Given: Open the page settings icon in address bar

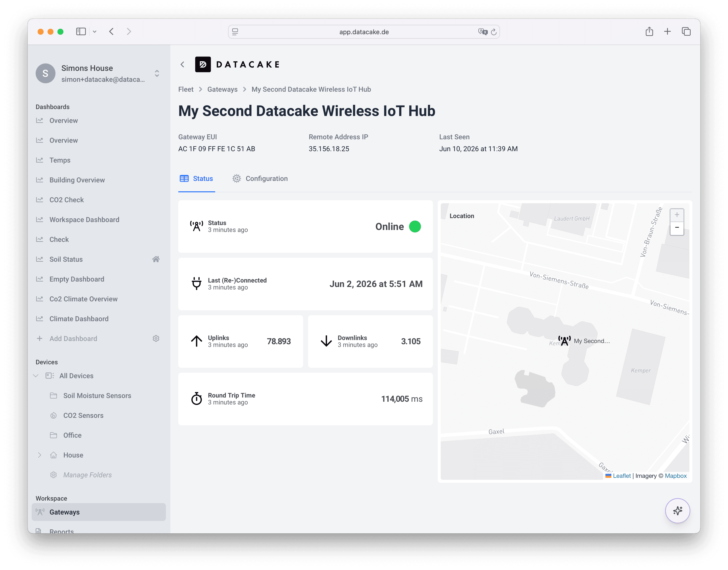Looking at the screenshot, I should tap(235, 32).
